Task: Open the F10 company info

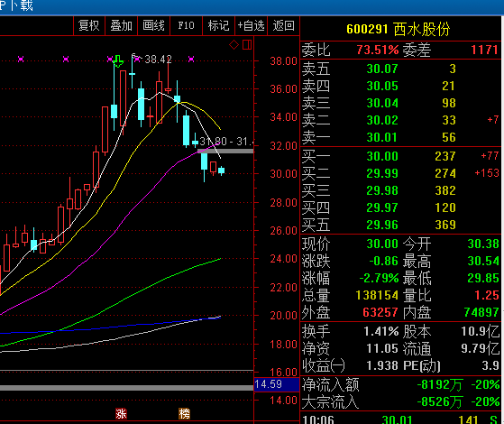Action: pyautogui.click(x=186, y=25)
